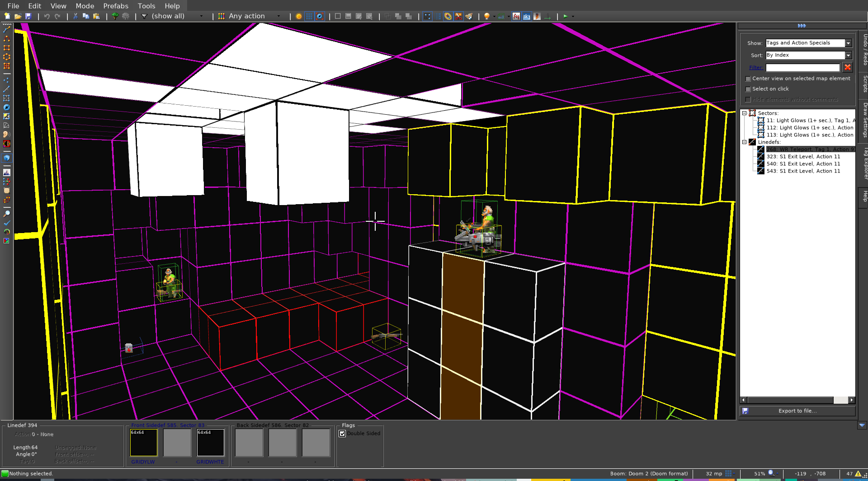Image resolution: width=868 pixels, height=481 pixels.
Task: Select sector 112: Light Glows
Action: point(809,128)
